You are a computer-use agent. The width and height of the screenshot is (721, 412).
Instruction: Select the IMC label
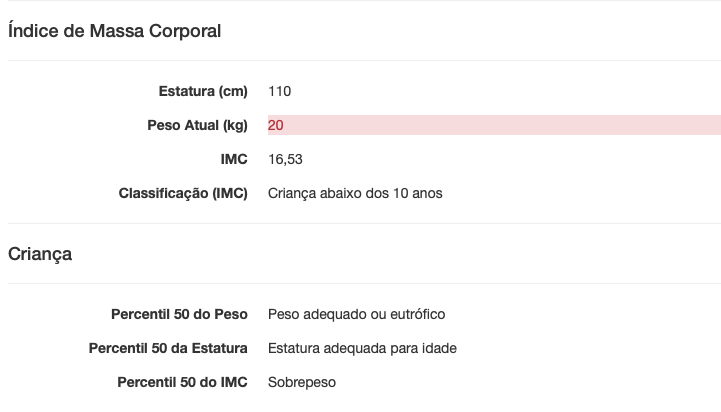[x=234, y=159]
